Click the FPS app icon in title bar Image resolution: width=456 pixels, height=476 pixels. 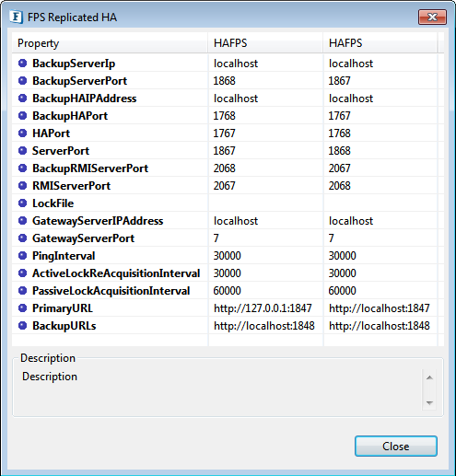(x=16, y=17)
